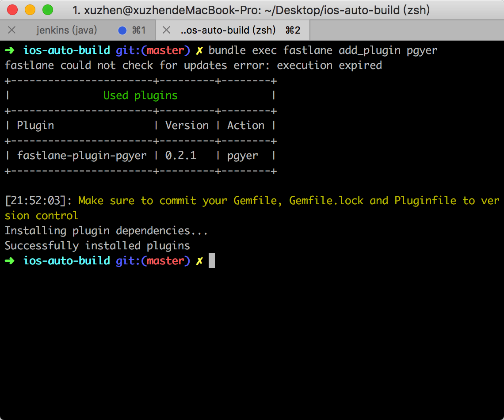Close the jenkins (java) tab

[12, 30]
